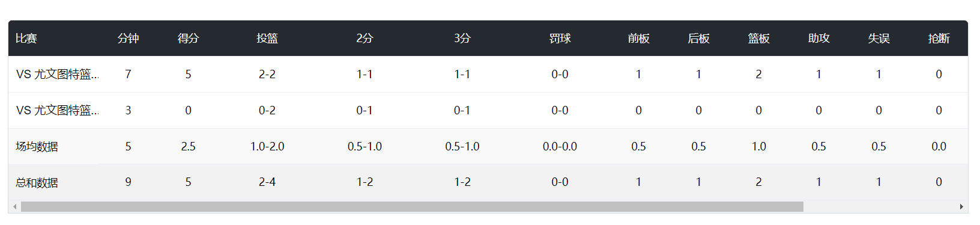The width and height of the screenshot is (980, 225).
Task: Click the 场均数据 row label
Action: (x=37, y=146)
